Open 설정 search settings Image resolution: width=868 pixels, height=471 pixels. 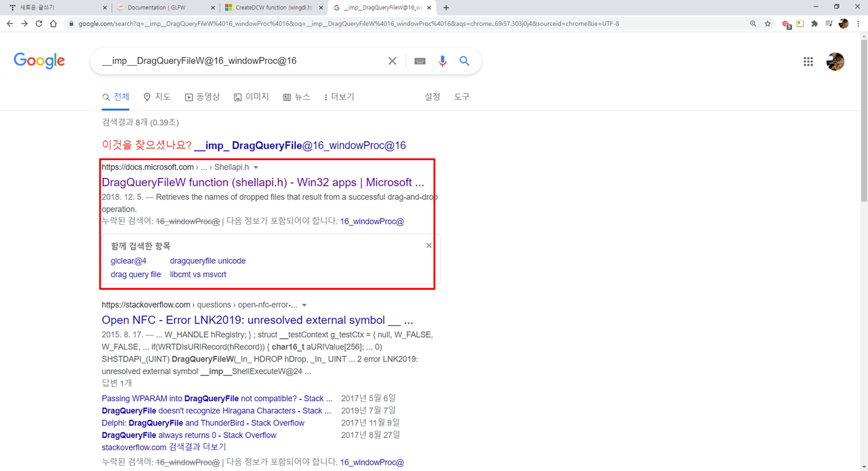click(433, 97)
